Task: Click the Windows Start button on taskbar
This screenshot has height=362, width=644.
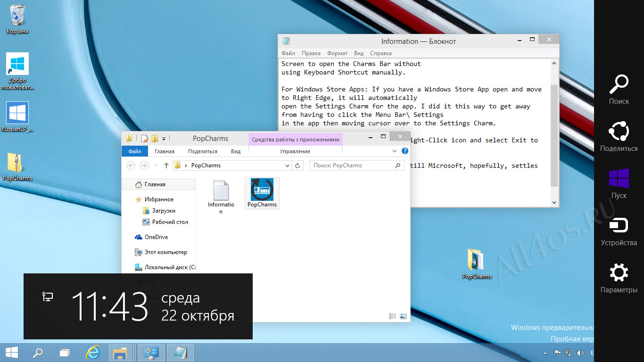Action: [12, 353]
